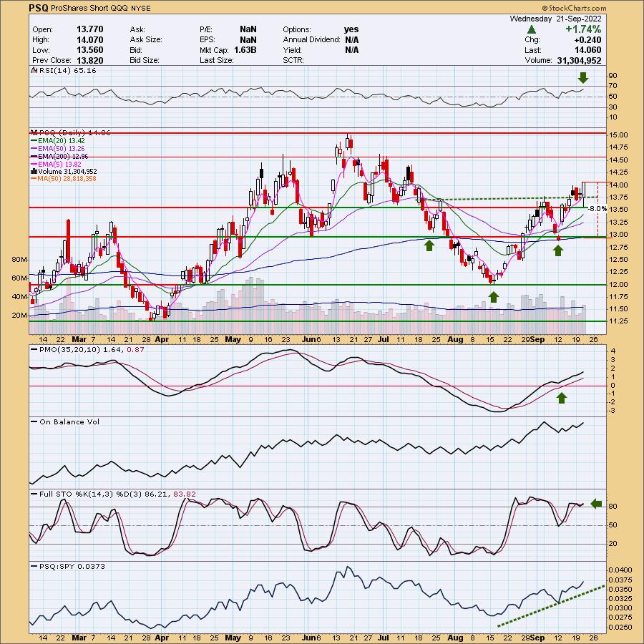Image resolution: width=644 pixels, height=644 pixels.
Task: Click the Options value 'yes'
Action: tap(351, 29)
